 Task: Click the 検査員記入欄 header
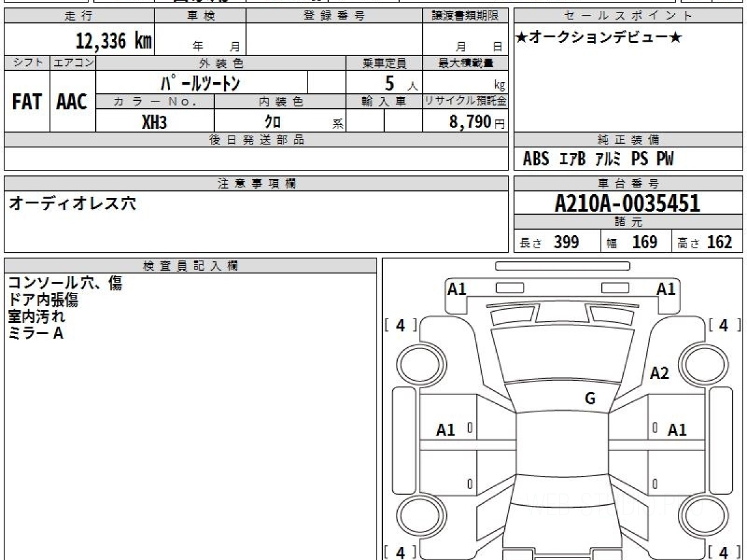(190, 266)
